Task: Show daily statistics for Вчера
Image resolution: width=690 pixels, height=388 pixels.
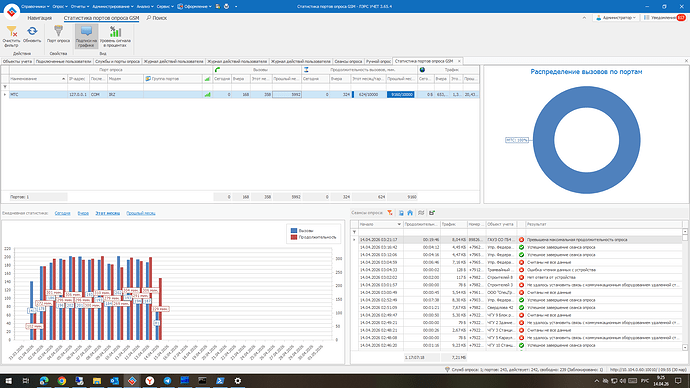Action: 83,213
